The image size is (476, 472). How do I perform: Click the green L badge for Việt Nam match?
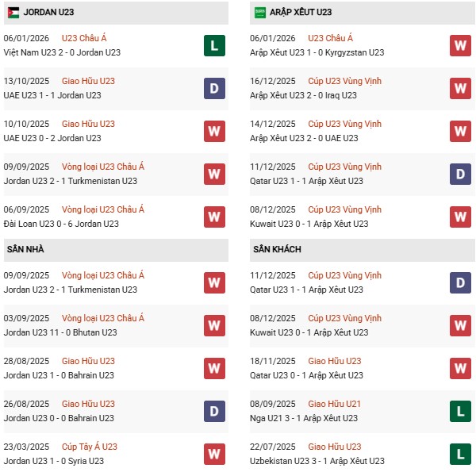[214, 45]
